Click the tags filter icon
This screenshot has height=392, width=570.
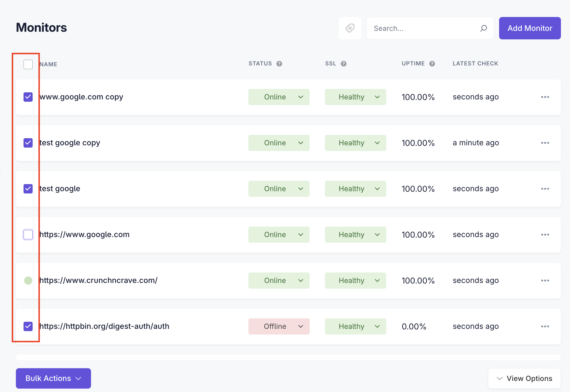click(x=350, y=28)
